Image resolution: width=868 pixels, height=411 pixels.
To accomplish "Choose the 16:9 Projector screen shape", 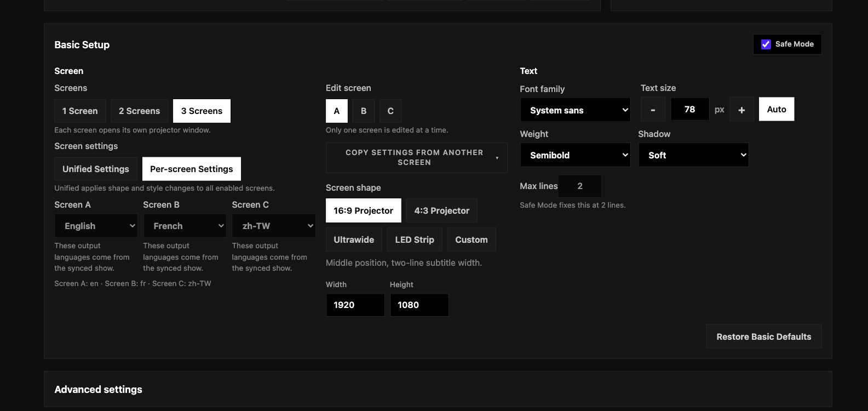I will point(364,210).
